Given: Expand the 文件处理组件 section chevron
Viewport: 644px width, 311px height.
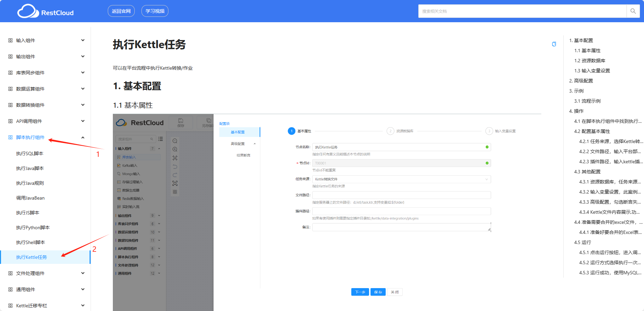Looking at the screenshot, I should 83,273.
